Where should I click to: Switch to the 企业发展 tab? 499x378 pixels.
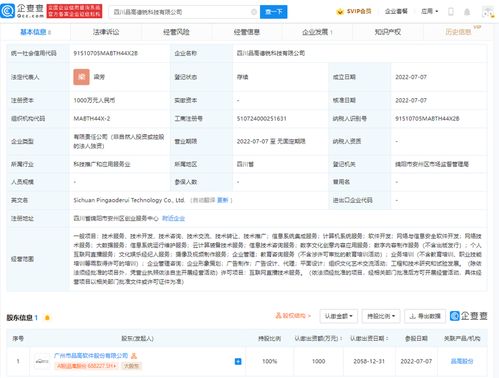coord(317,32)
